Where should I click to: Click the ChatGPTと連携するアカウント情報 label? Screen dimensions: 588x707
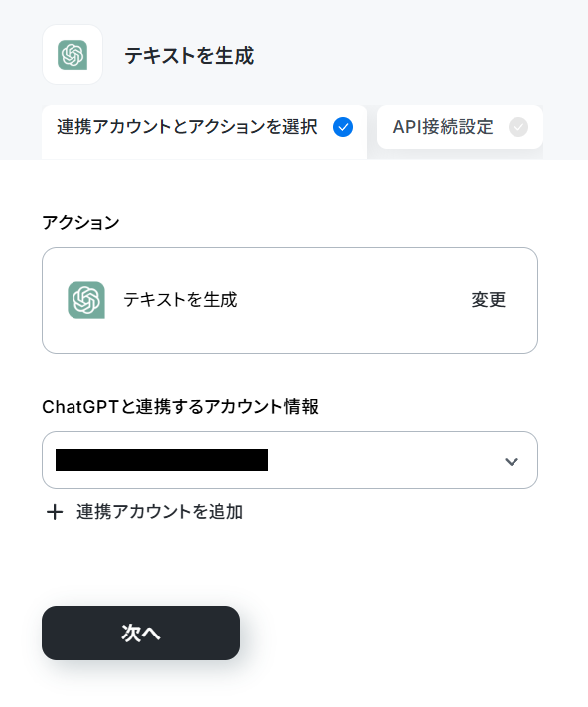pyautogui.click(x=181, y=407)
